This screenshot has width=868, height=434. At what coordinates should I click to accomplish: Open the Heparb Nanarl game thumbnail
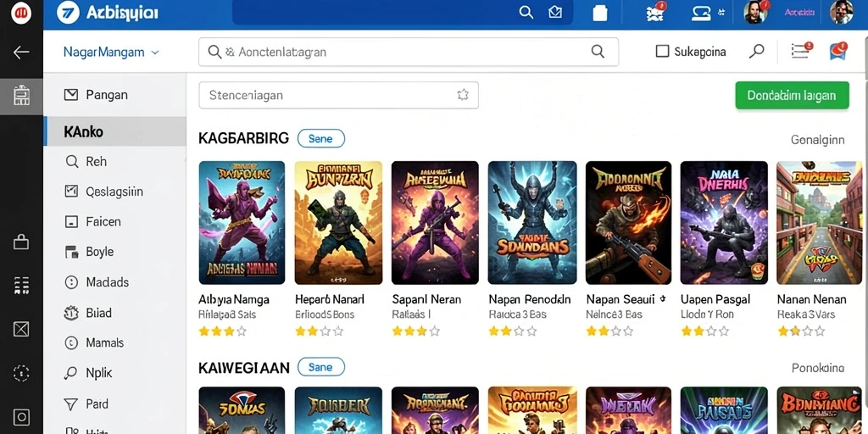coord(338,223)
